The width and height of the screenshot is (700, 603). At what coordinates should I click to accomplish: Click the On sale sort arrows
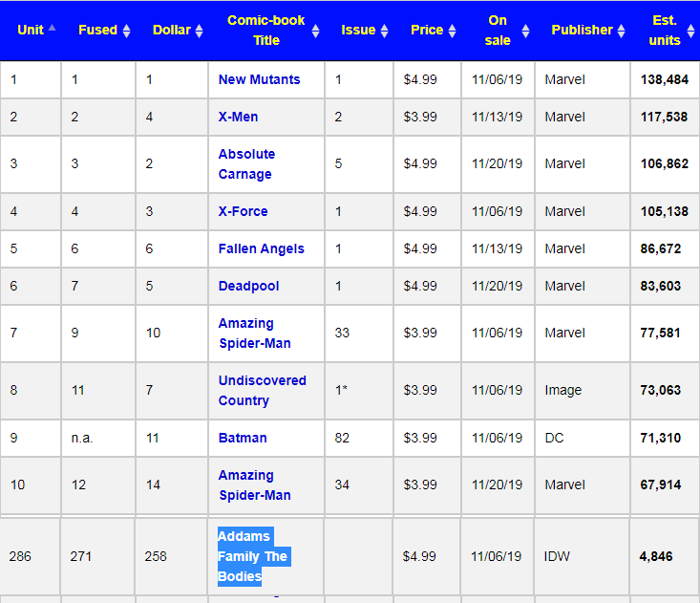[x=525, y=31]
